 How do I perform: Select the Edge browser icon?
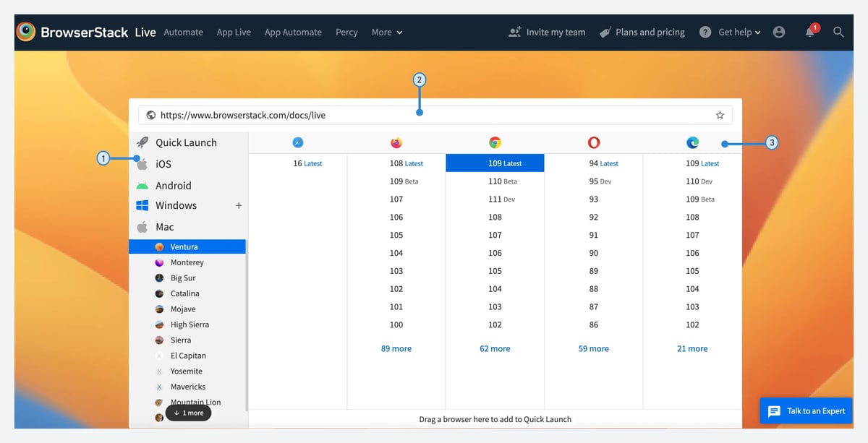(x=692, y=142)
